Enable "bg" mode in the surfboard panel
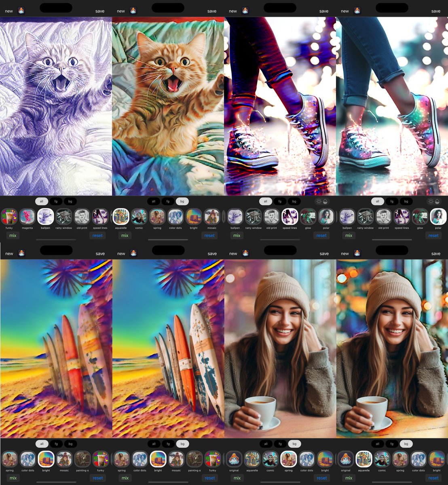The width and height of the screenshot is (448, 485). [x=70, y=444]
